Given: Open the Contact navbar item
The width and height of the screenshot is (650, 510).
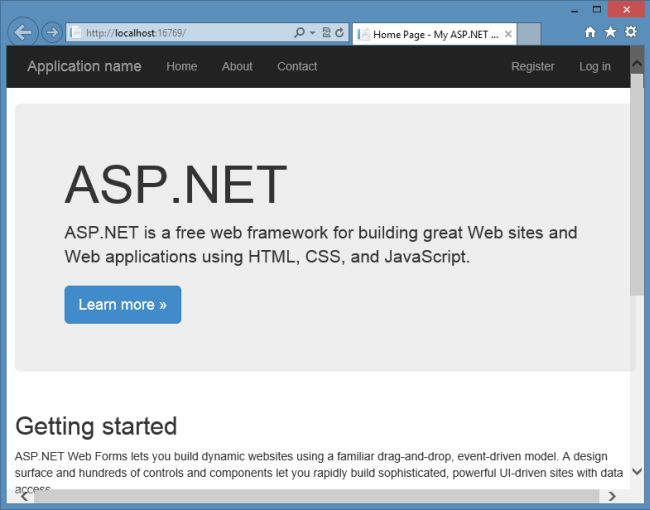Looking at the screenshot, I should tap(297, 66).
